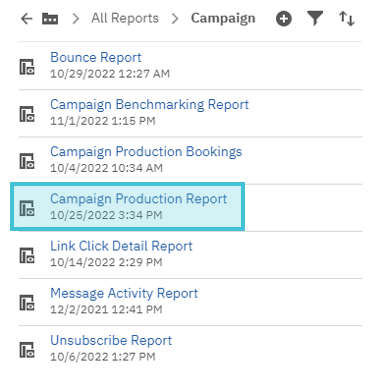The image size is (380, 371).
Task: Click the Bounce Report row icon
Action: 27,66
